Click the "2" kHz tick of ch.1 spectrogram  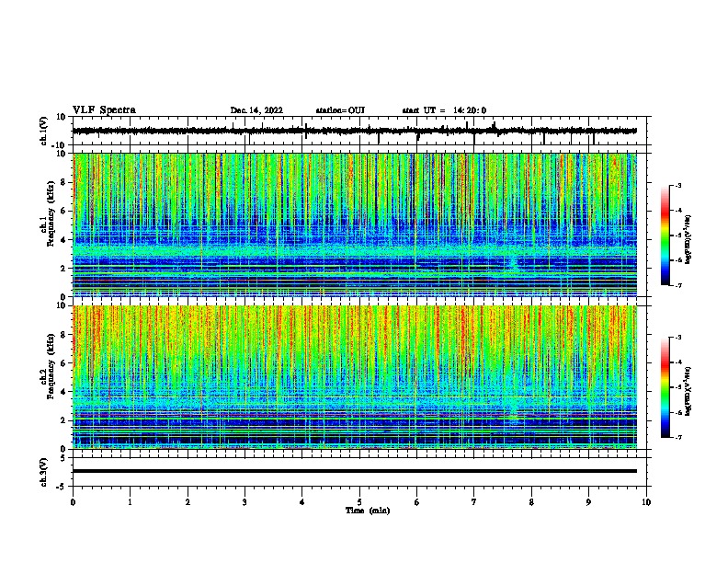63,269
